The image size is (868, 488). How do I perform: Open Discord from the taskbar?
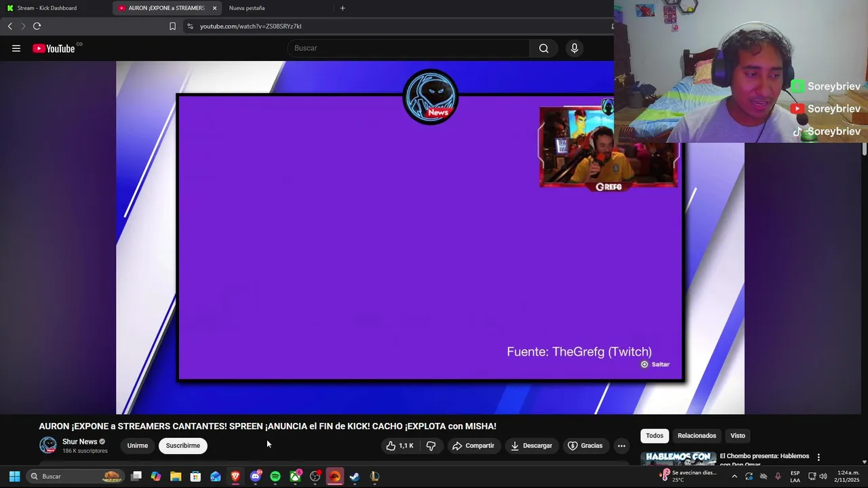tap(256, 476)
